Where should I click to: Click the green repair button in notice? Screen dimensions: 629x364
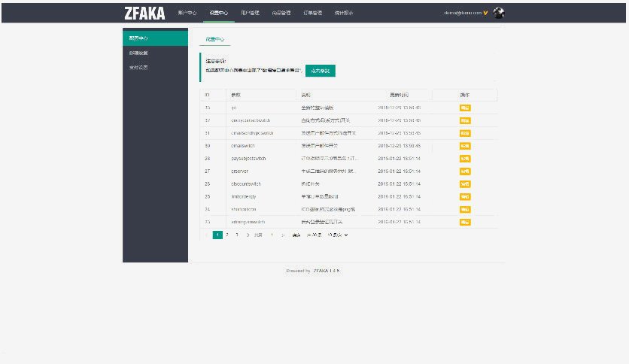click(320, 71)
